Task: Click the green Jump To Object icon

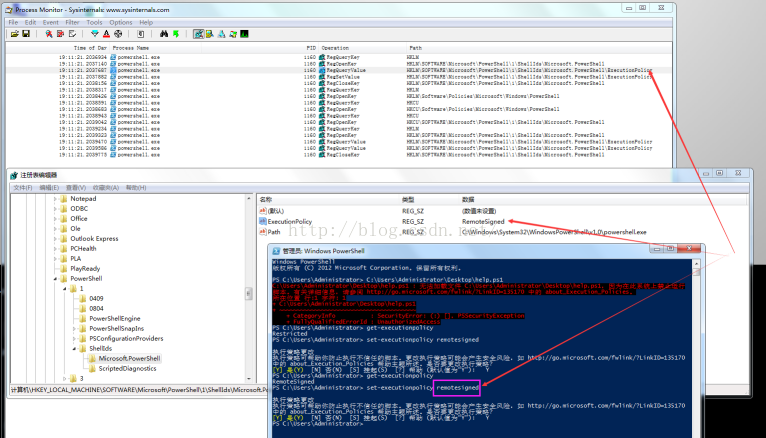Action: pyautogui.click(x=176, y=34)
